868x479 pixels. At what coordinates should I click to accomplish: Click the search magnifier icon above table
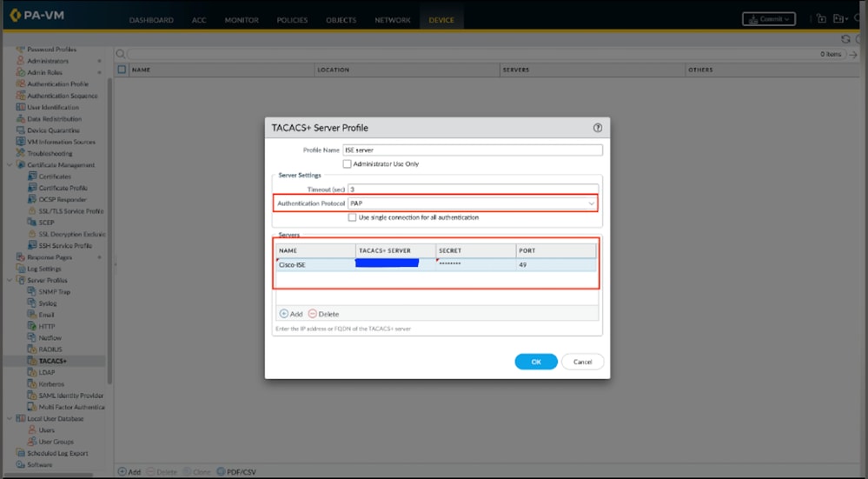pos(120,54)
